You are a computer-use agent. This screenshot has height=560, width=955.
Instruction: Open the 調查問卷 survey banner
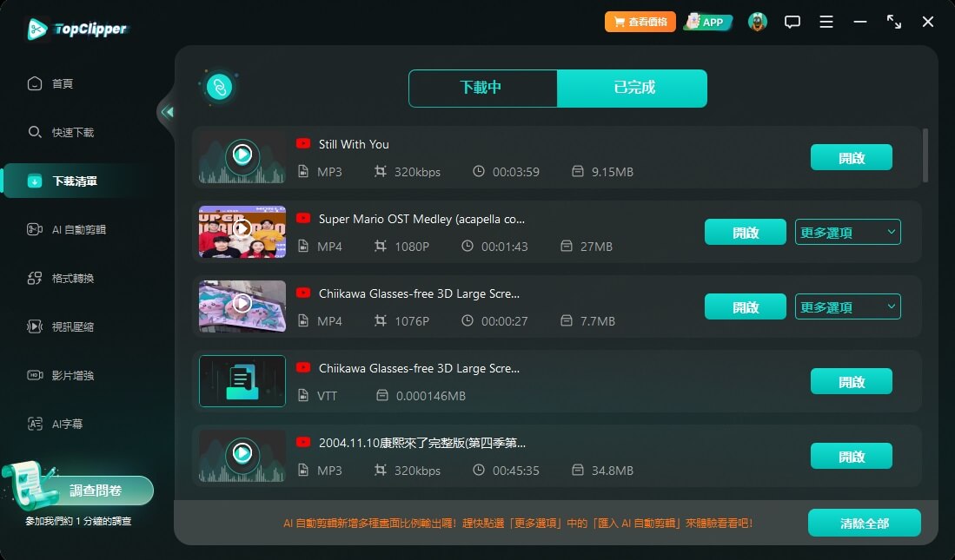coord(78,490)
